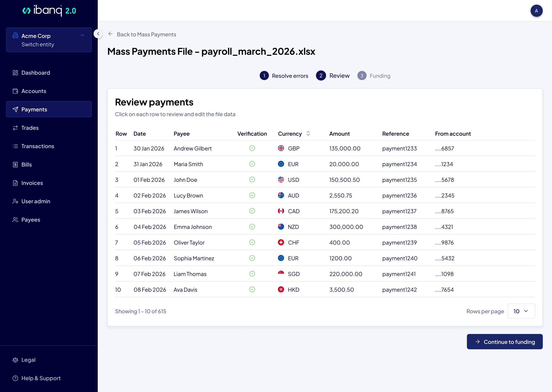This screenshot has height=392, width=552.
Task: Click reference payment1235
Action: 399,180
